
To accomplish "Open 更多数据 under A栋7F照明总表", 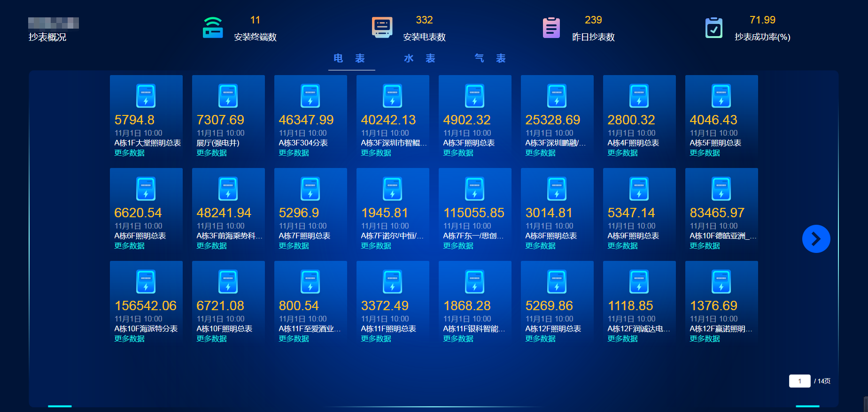I will click(294, 246).
